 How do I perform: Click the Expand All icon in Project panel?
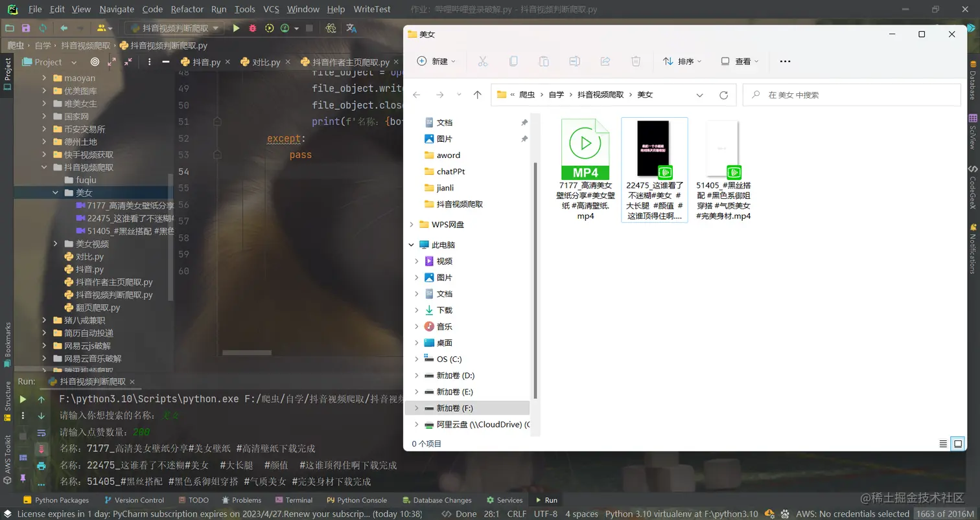tap(112, 62)
